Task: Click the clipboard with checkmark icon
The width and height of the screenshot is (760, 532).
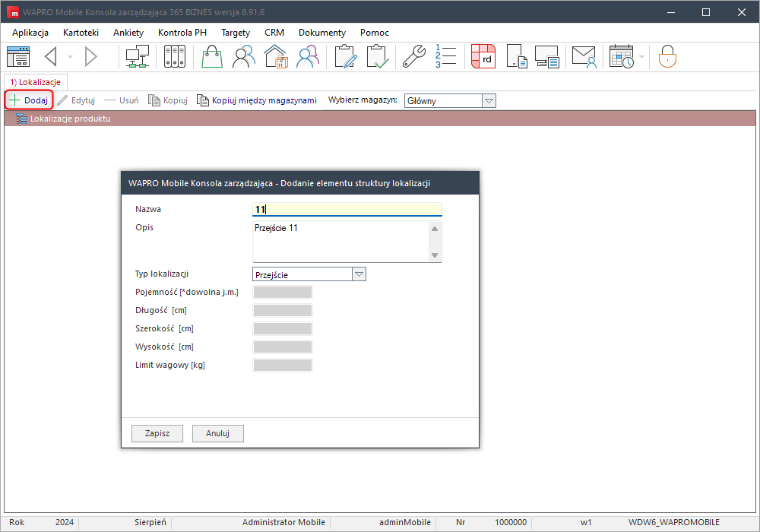Action: click(x=377, y=57)
